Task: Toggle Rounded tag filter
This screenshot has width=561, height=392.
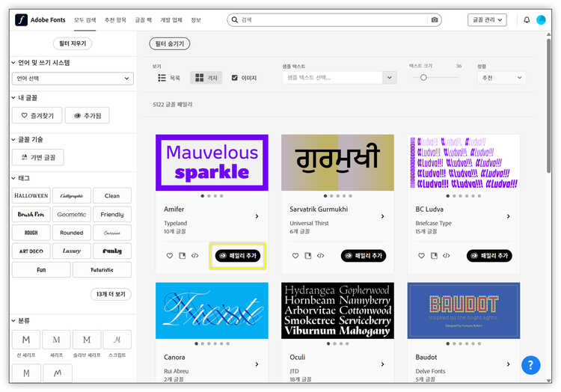Action: (72, 233)
